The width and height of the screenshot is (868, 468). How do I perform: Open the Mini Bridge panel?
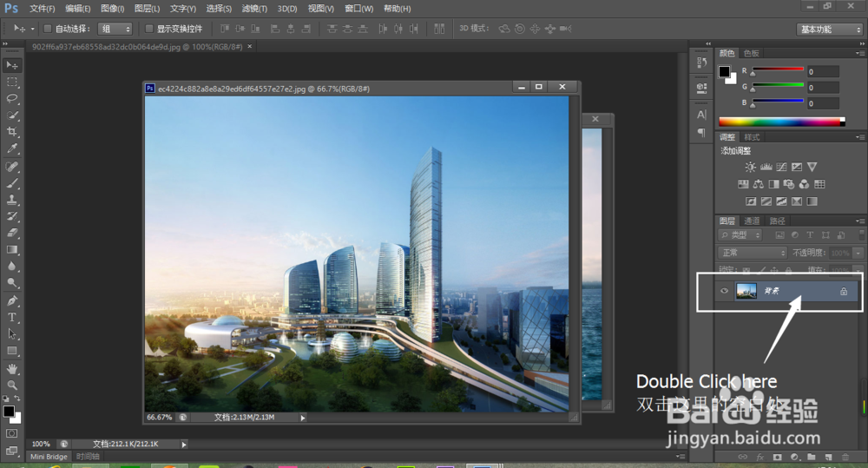tap(49, 457)
